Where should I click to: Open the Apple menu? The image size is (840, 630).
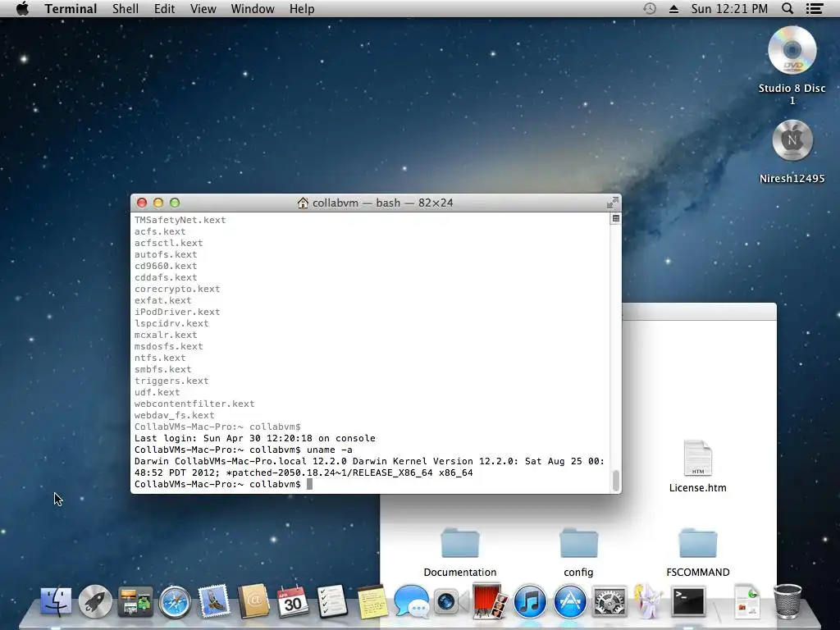pyautogui.click(x=22, y=8)
